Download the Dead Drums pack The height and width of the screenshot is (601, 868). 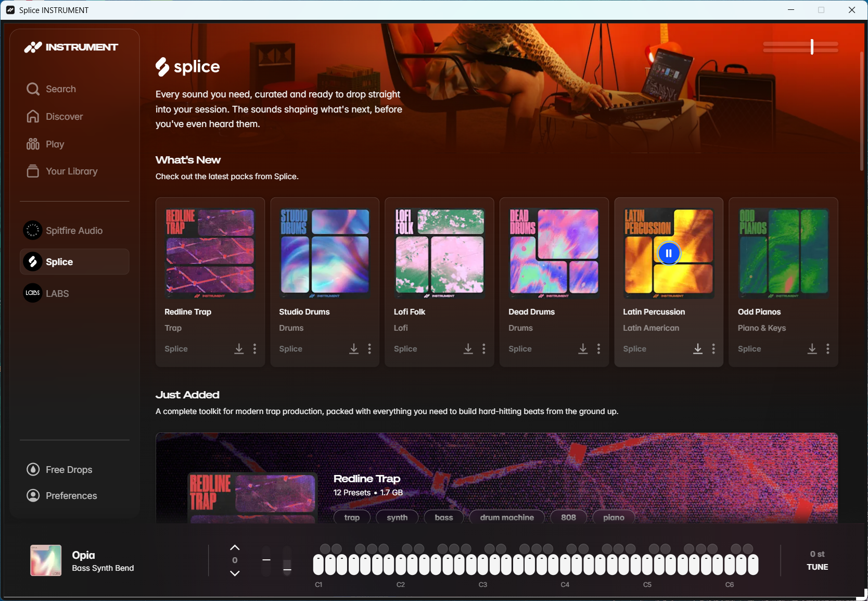coord(583,349)
